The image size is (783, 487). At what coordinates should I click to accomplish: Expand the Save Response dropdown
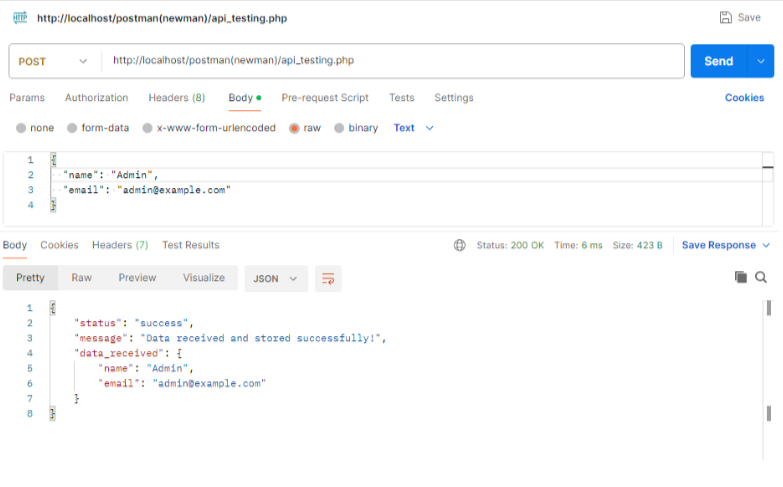[726, 245]
